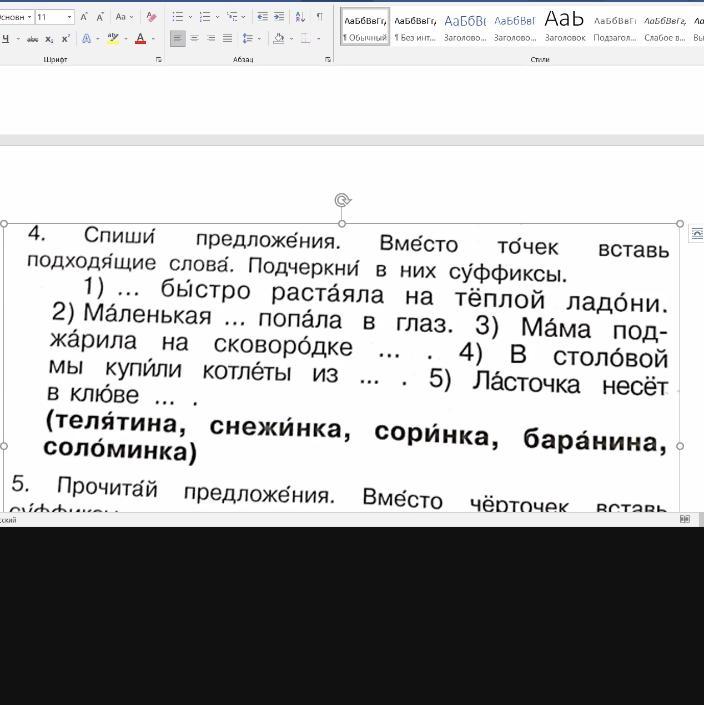The height and width of the screenshot is (705, 704).
Task: Increase paragraph indent
Action: pos(279,17)
